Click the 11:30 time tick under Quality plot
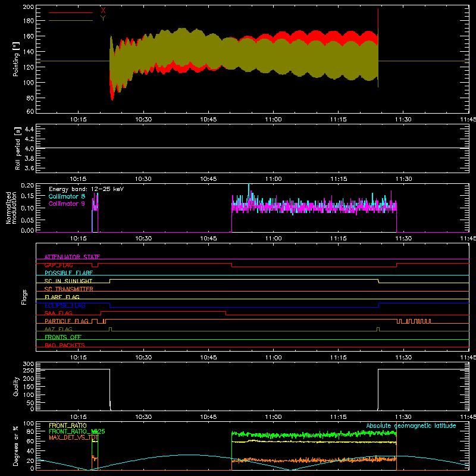The image size is (476, 476). [x=403, y=417]
